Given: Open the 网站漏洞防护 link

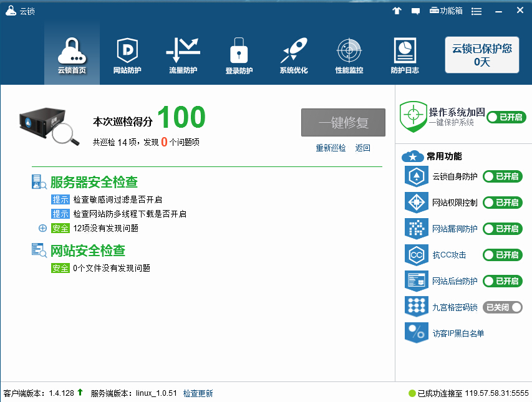Looking at the screenshot, I should (455, 229).
